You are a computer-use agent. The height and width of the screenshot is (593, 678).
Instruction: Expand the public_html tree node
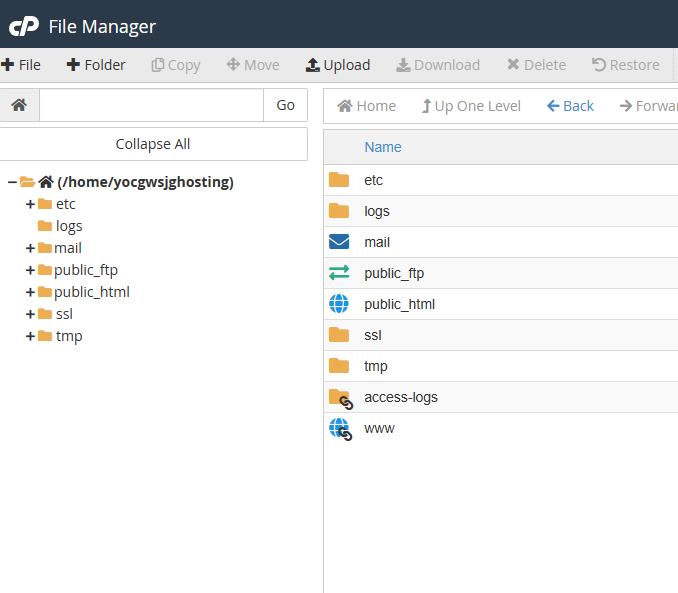30,292
